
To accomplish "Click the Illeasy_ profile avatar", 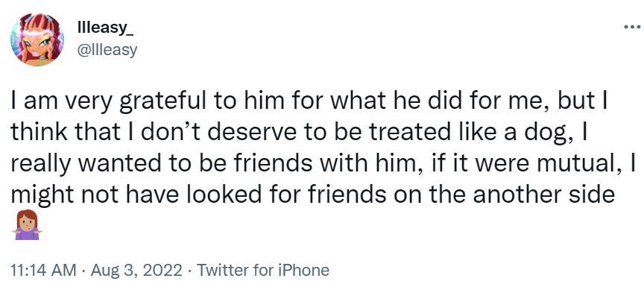I will click(x=37, y=40).
